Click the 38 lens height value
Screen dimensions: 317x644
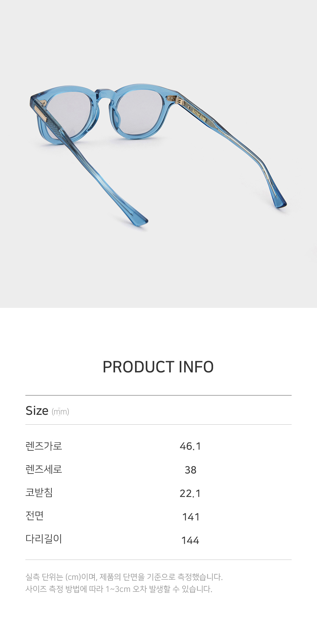[x=191, y=470]
